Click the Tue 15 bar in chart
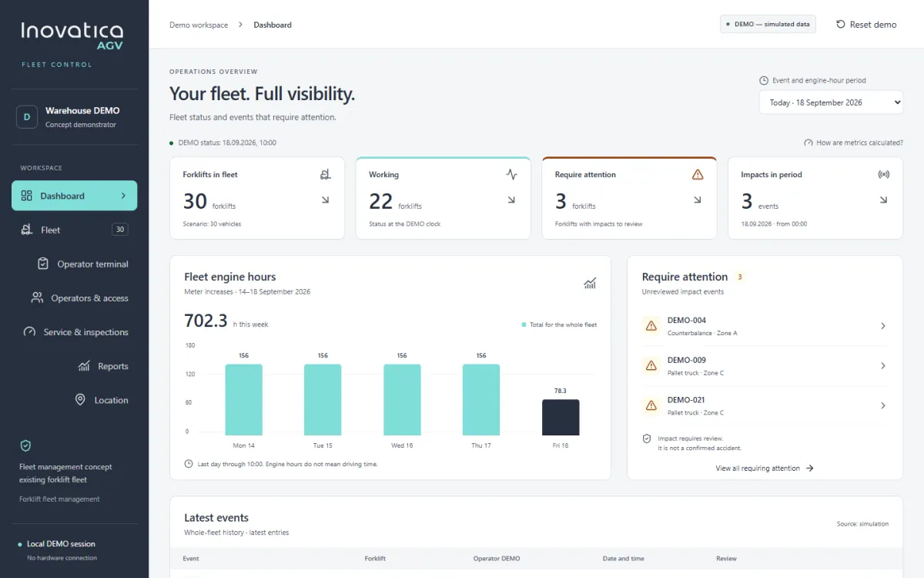The width and height of the screenshot is (924, 578). click(x=323, y=400)
